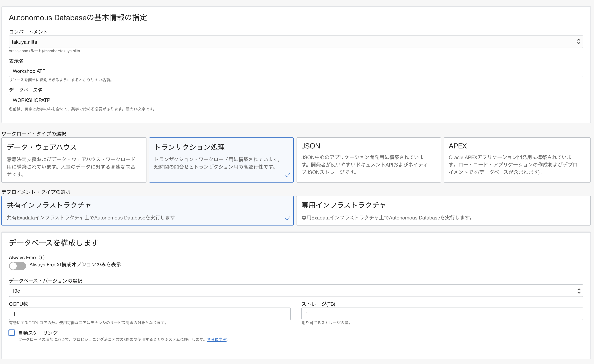
Task: Select the トランザクション処理 workload card
Action: coord(221,160)
